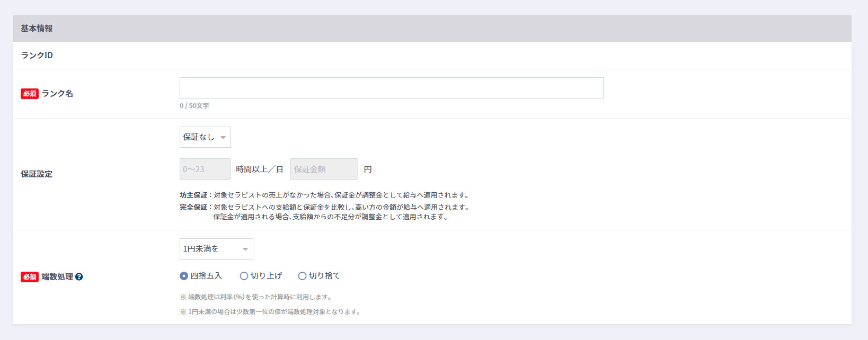Click the 保証金額 amount input field

(x=324, y=169)
